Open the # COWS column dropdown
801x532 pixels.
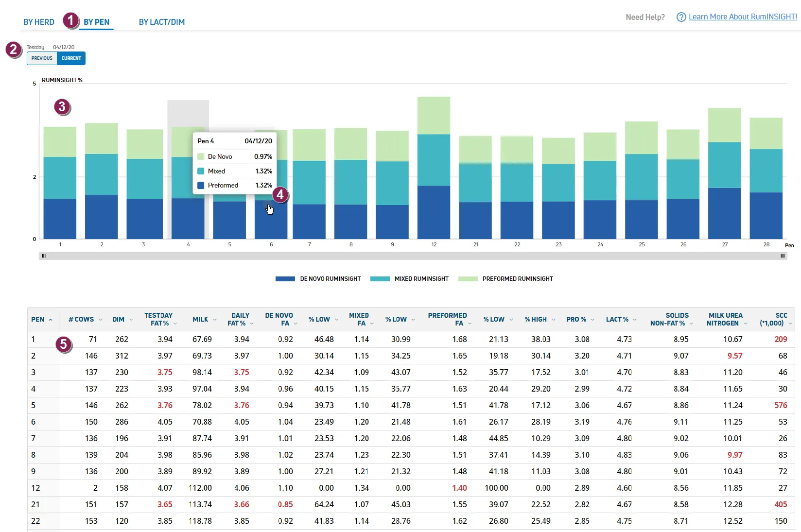pyautogui.click(x=101, y=320)
